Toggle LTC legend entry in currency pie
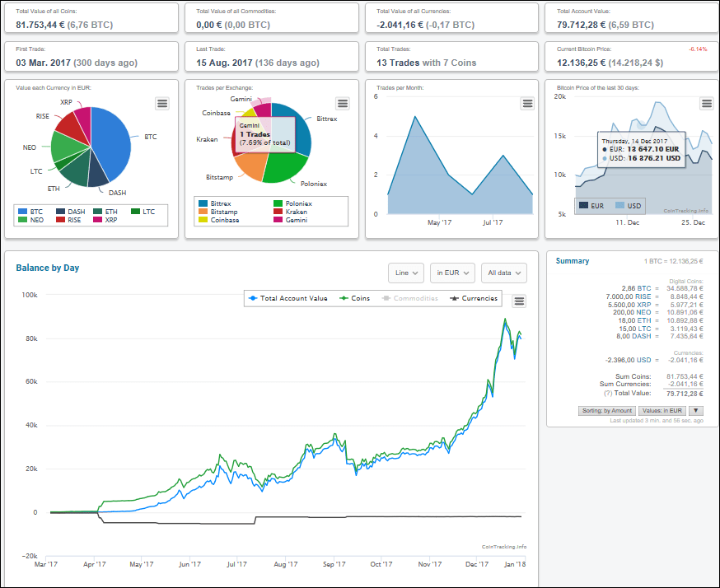This screenshot has height=588, width=720. click(x=143, y=212)
